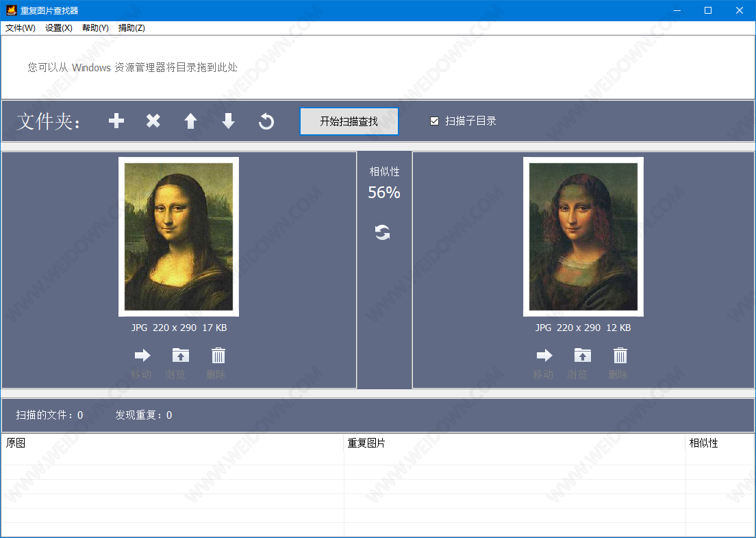Click the left image's move arrow icon
Image resolution: width=756 pixels, height=538 pixels.
click(142, 356)
